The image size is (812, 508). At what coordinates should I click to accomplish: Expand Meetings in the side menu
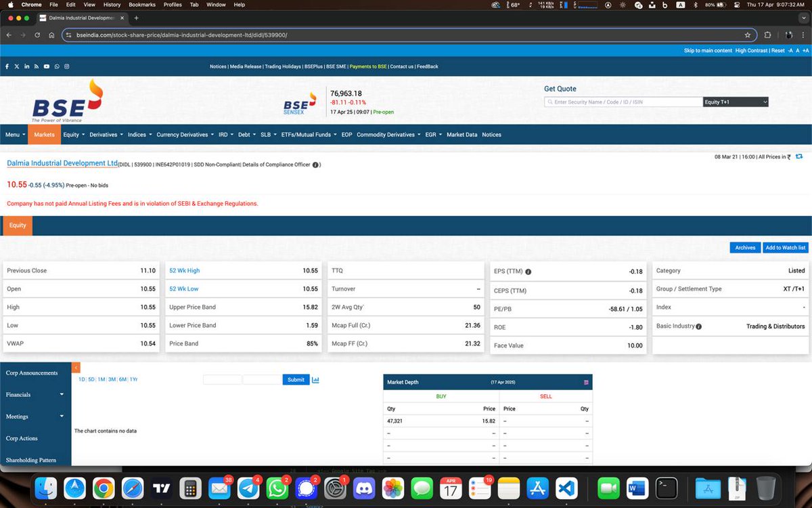tap(35, 417)
